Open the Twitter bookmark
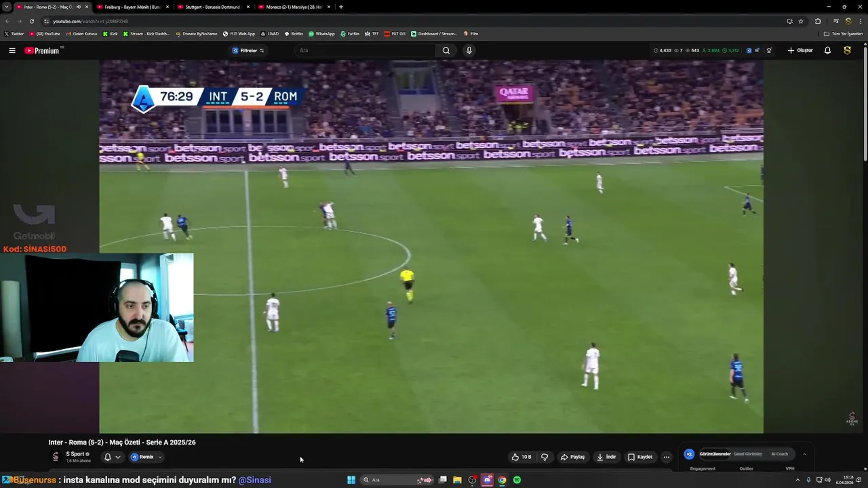Image resolution: width=868 pixels, height=488 pixels. [14, 34]
